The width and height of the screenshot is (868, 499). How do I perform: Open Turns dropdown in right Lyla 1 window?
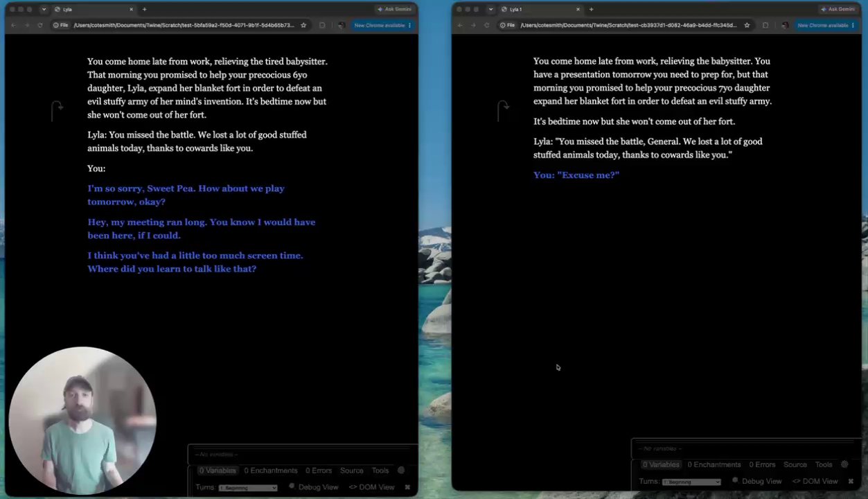(691, 482)
